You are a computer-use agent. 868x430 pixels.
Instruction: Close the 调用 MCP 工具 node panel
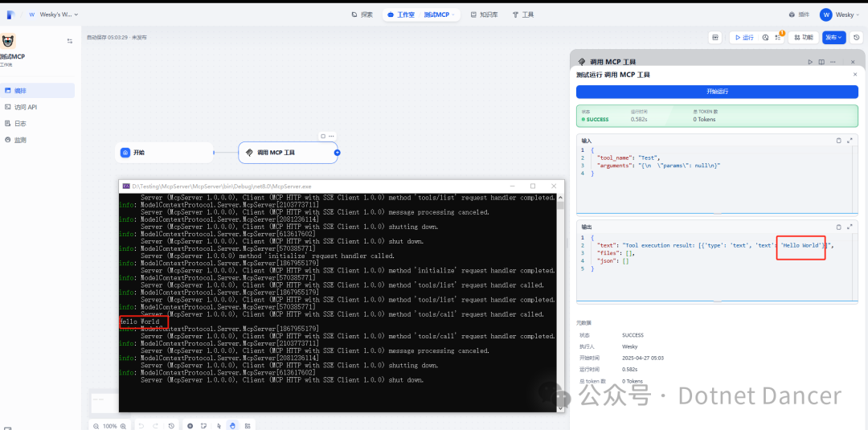pos(853,62)
